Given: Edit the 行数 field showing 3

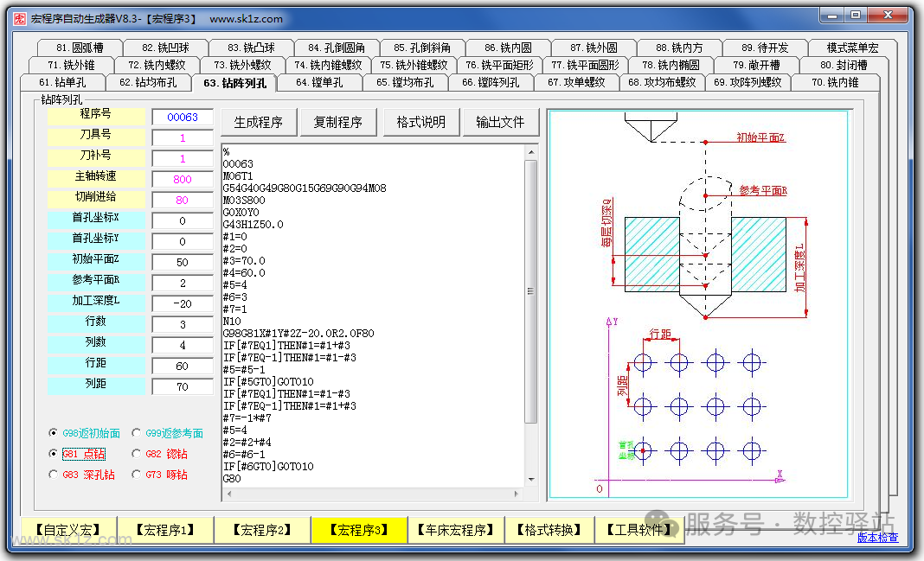Looking at the screenshot, I should [183, 324].
